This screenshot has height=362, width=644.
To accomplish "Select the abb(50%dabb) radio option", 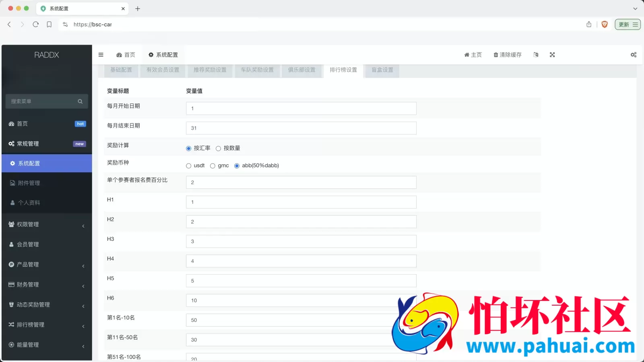I will (x=237, y=166).
